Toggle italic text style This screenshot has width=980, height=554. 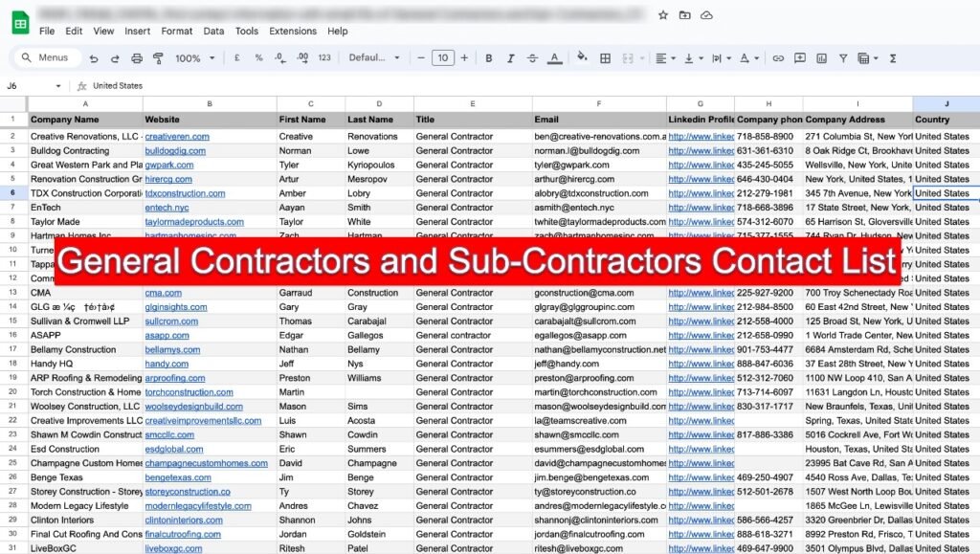click(x=510, y=58)
